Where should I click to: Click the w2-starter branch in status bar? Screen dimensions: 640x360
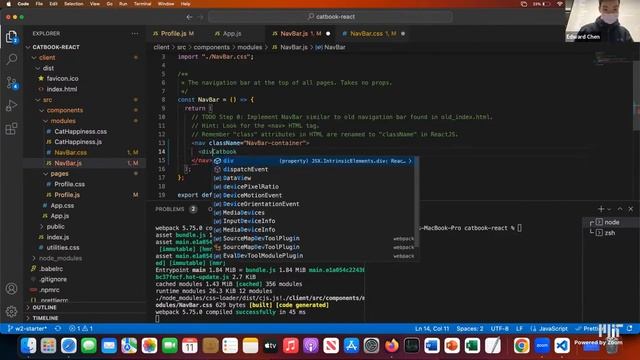(x=27, y=329)
